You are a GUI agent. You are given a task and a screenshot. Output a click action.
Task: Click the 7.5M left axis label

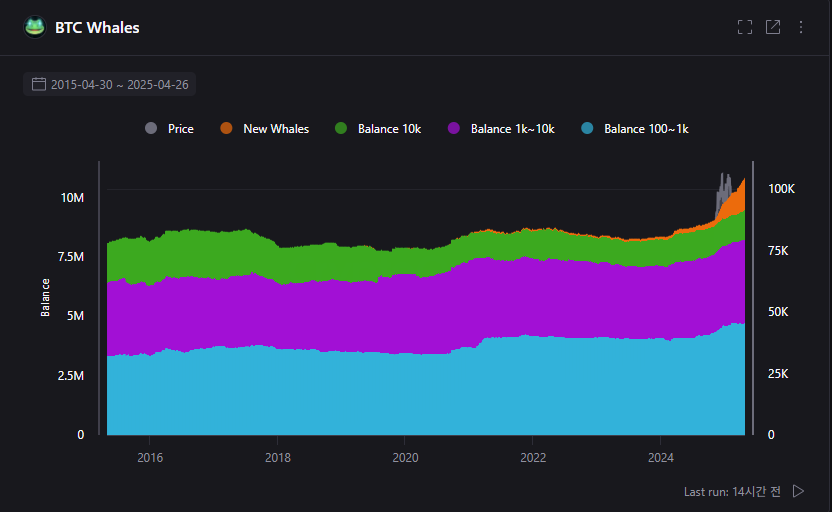71,257
